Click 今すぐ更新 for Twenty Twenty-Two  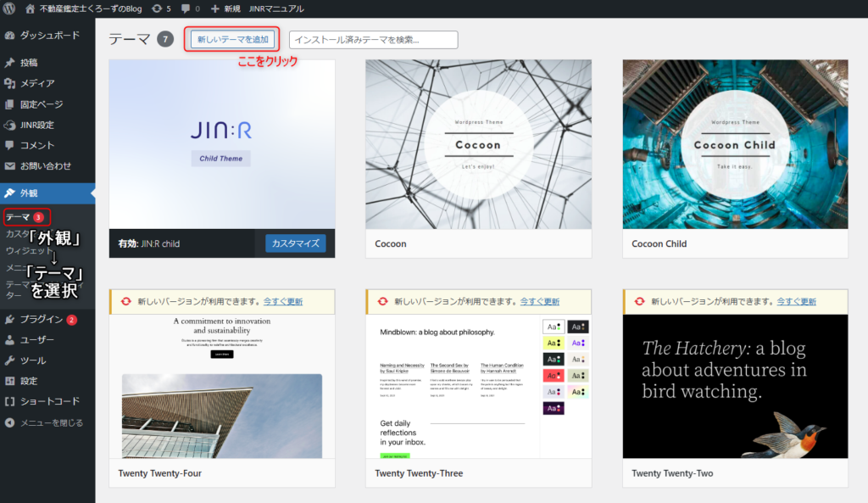(796, 301)
